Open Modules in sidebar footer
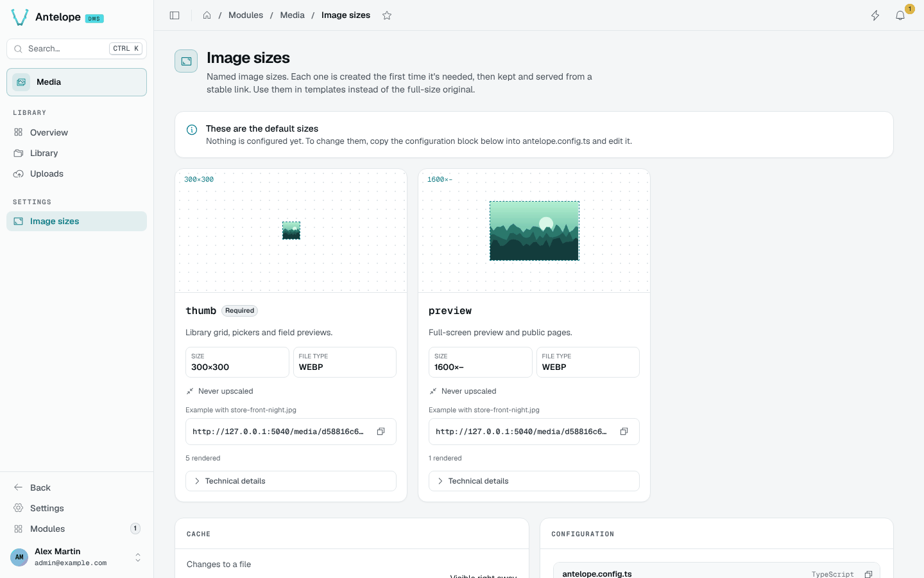This screenshot has width=924, height=578. [x=76, y=529]
